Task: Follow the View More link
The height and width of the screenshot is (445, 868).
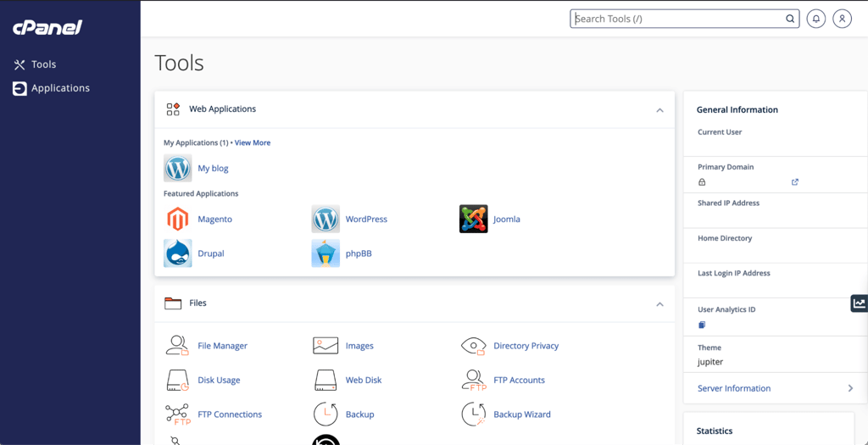Action: (253, 142)
